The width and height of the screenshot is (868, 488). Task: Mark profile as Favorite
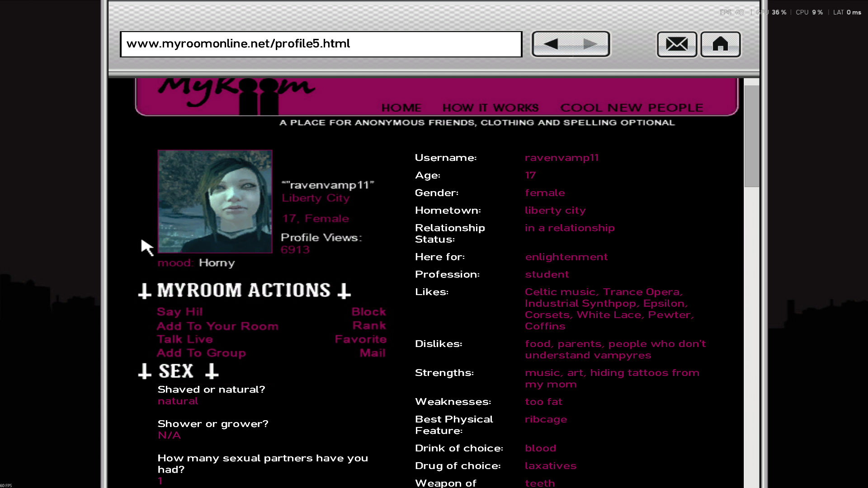(x=360, y=339)
